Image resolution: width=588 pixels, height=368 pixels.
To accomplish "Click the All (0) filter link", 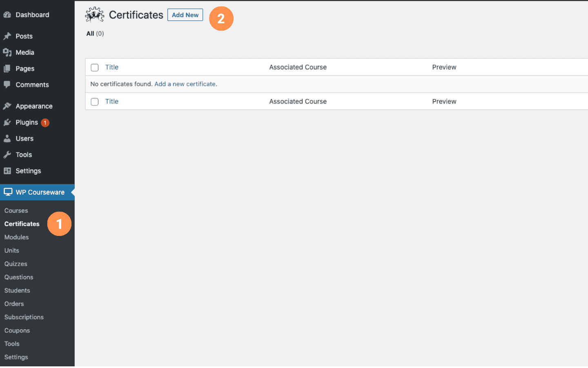I will pyautogui.click(x=95, y=34).
